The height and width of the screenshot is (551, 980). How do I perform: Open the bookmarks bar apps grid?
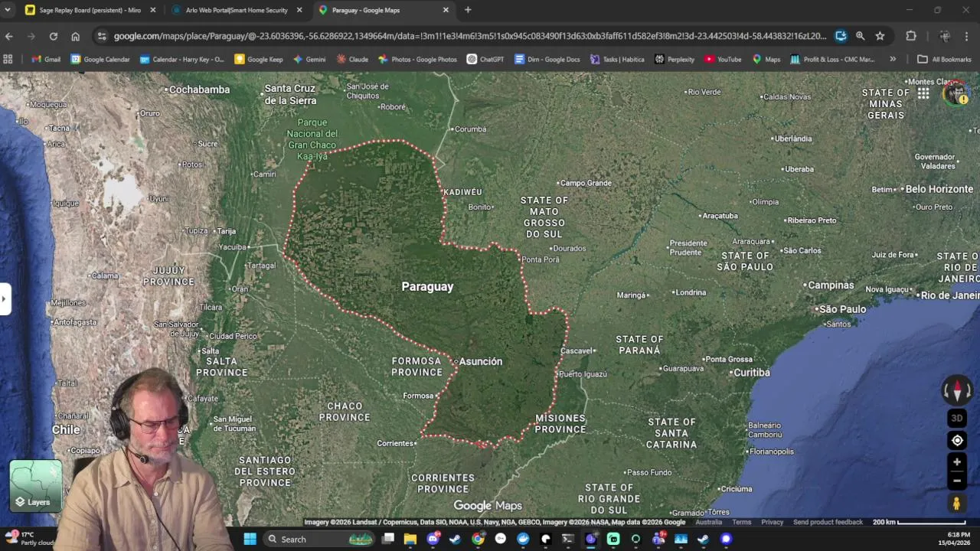tap(8, 59)
